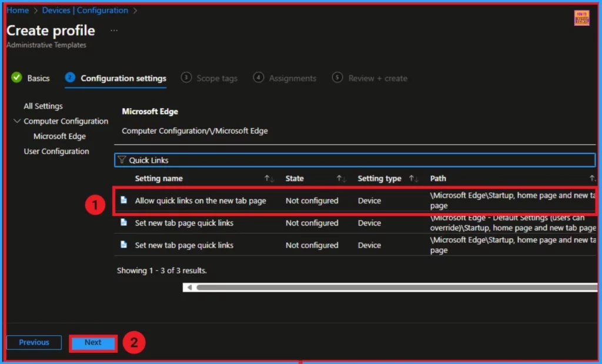Image resolution: width=602 pixels, height=364 pixels.
Task: Select User Configuration in the tree
Action: 56,151
